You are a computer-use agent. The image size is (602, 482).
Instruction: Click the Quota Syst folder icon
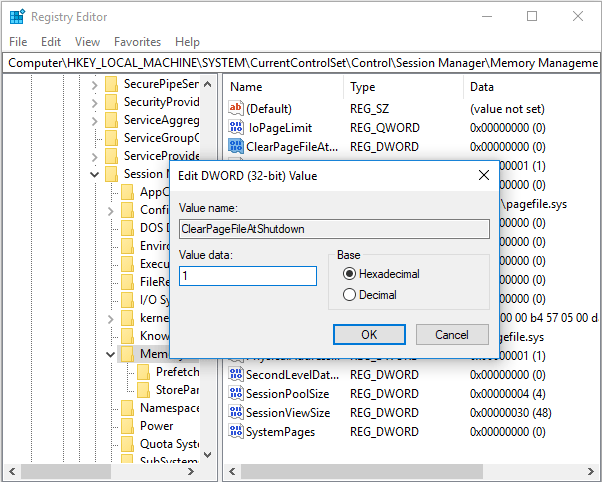(x=127, y=444)
